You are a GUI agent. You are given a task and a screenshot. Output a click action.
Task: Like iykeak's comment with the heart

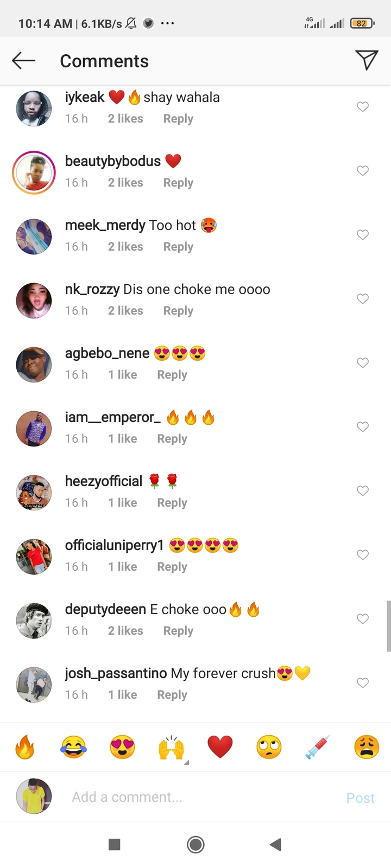click(363, 107)
